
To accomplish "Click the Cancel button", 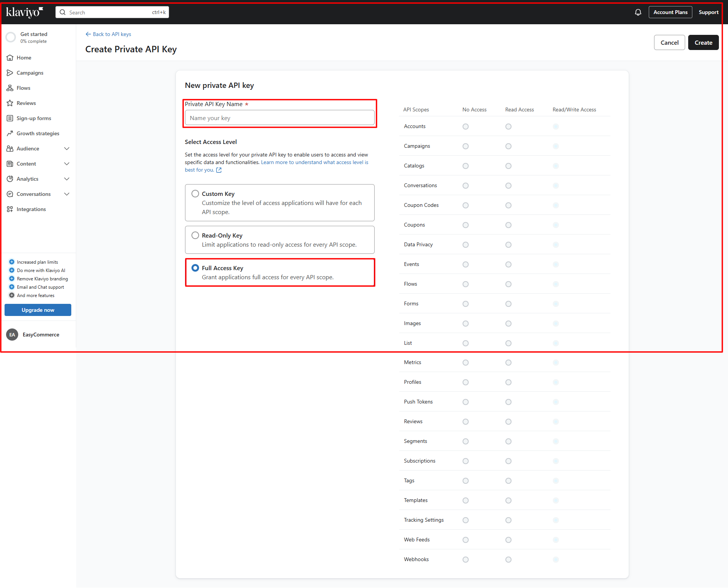I will 669,42.
